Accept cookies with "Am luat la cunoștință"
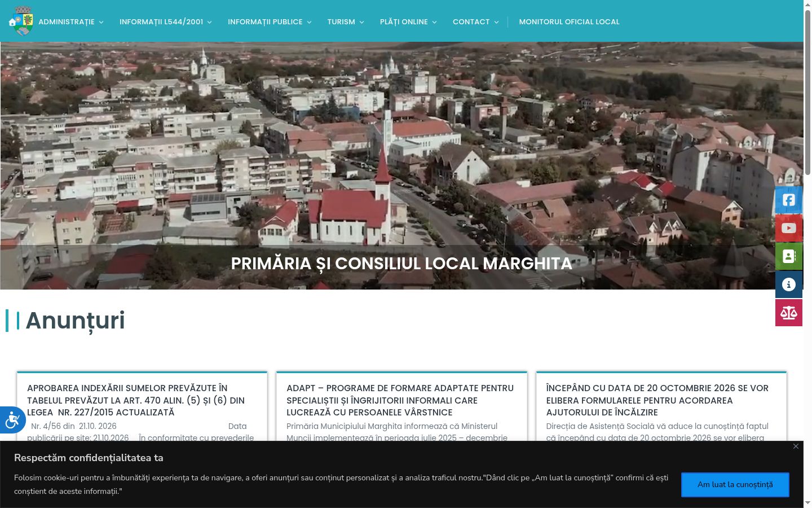 coord(735,485)
